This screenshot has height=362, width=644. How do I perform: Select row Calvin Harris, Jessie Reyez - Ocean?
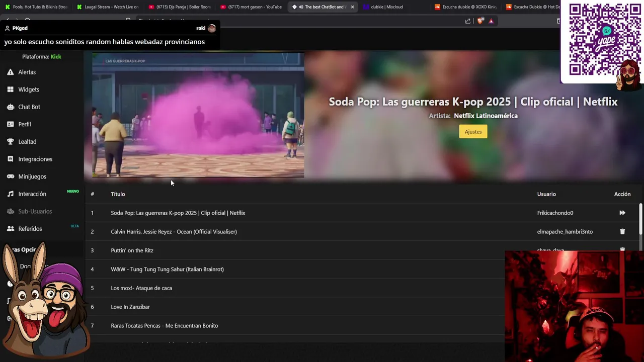coord(362,232)
